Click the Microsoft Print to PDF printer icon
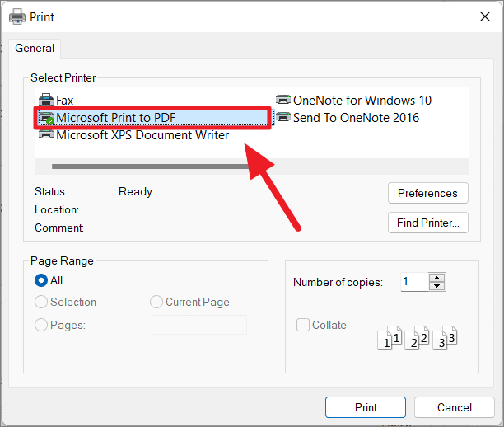Viewport: 504px width, 427px height. [46, 118]
